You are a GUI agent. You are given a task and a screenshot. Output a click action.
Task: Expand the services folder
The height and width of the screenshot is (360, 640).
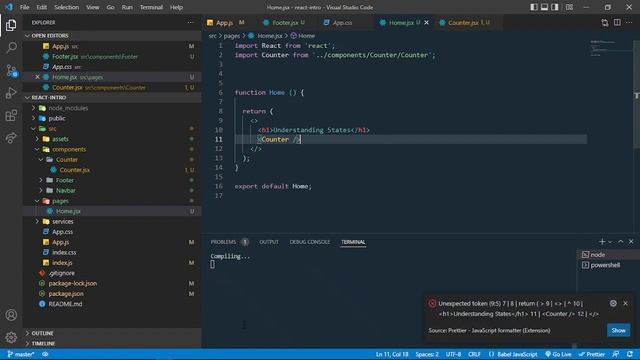[38, 222]
